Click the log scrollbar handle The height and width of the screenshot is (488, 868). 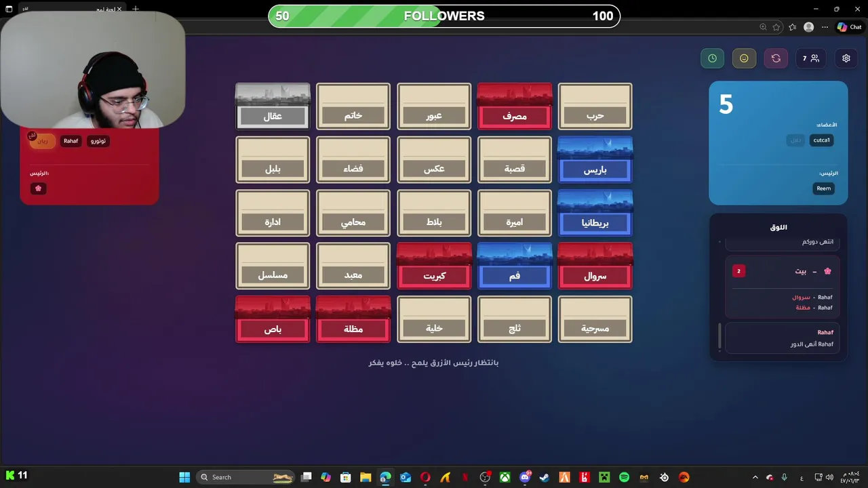point(720,337)
